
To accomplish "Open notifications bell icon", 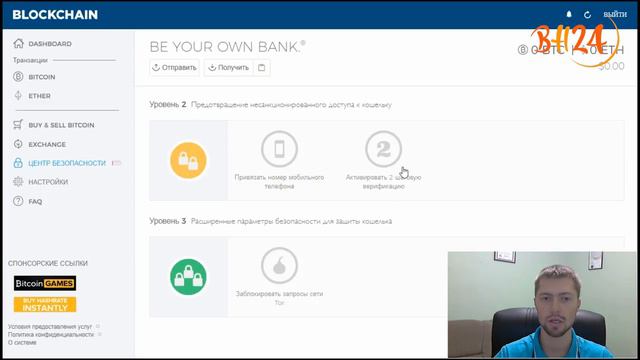I will click(x=569, y=14).
